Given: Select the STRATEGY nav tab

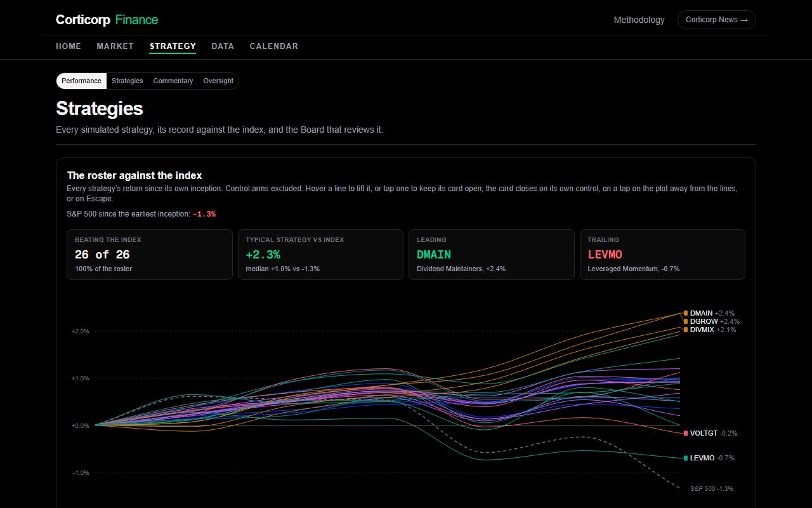Looking at the screenshot, I should (x=173, y=46).
